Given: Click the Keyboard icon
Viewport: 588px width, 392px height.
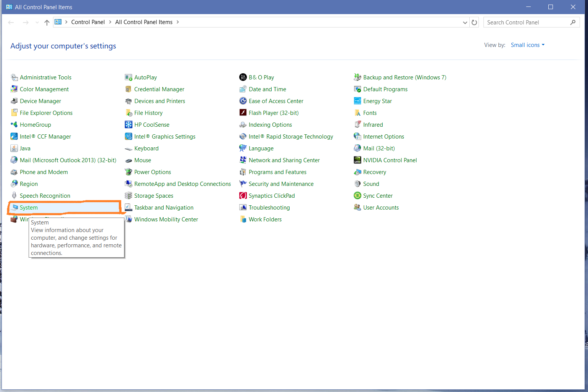Looking at the screenshot, I should (129, 149).
